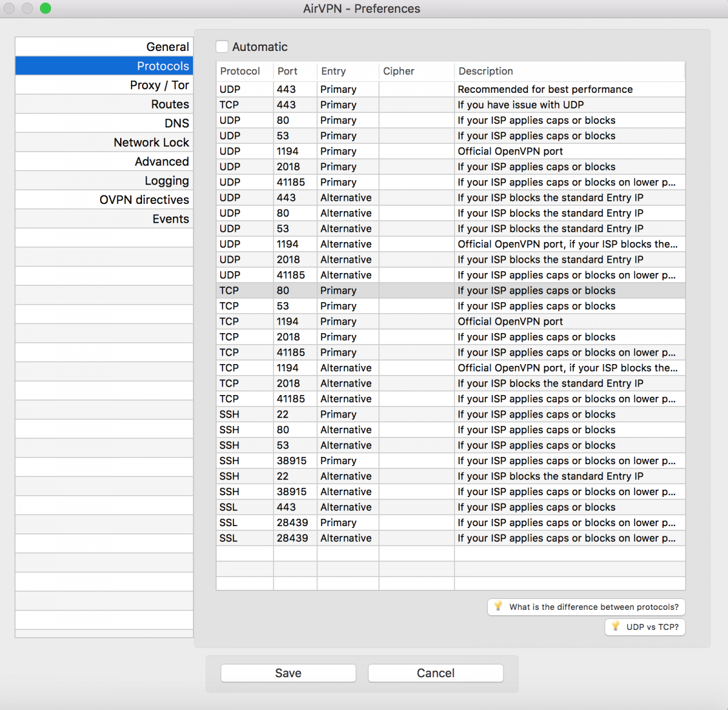Image resolution: width=728 pixels, height=710 pixels.
Task: Choose the UDP port 1194 Alternative row
Action: [x=451, y=244]
